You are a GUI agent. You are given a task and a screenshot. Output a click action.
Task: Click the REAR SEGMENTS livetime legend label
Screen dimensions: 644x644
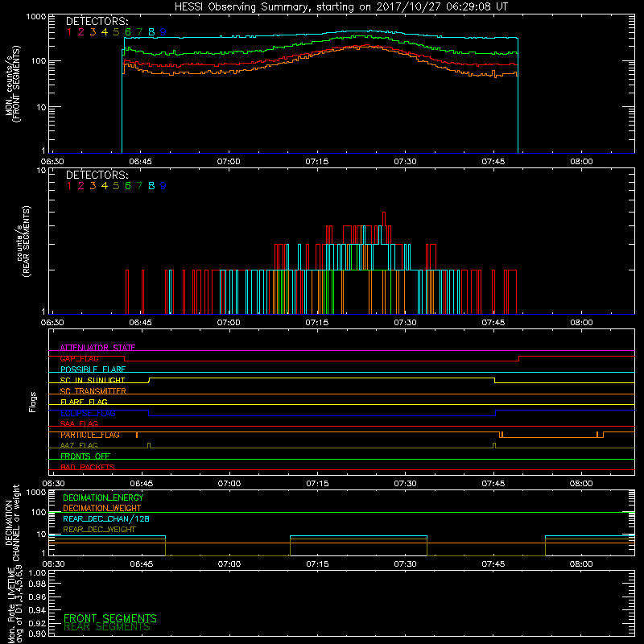click(x=107, y=627)
